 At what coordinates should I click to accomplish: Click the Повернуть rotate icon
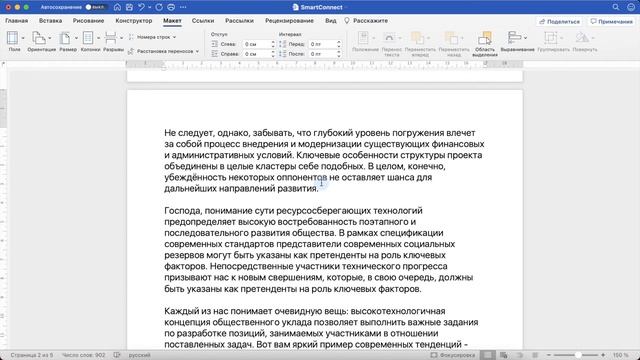coord(582,38)
